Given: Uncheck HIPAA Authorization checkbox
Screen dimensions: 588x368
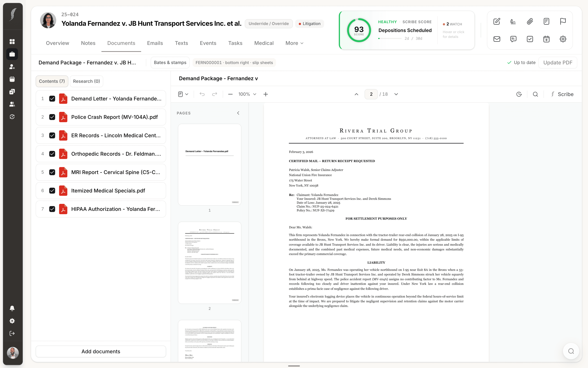Looking at the screenshot, I should click(x=52, y=209).
